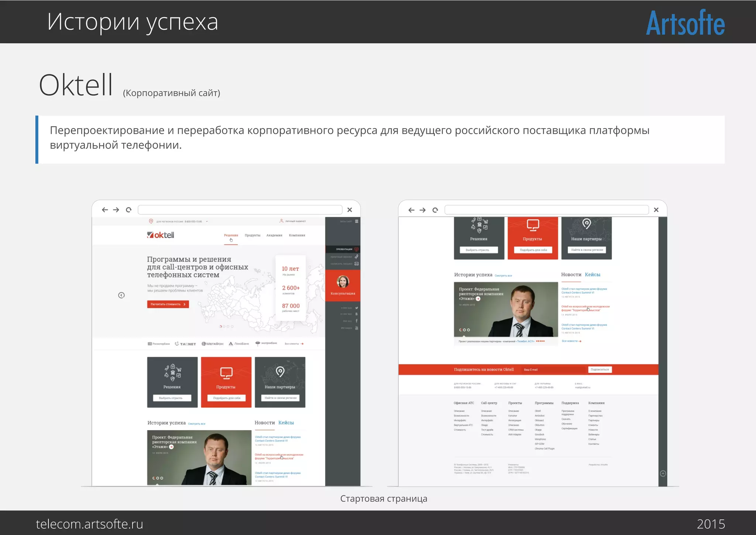Click the Рассчитать стоимость red button

tap(168, 304)
